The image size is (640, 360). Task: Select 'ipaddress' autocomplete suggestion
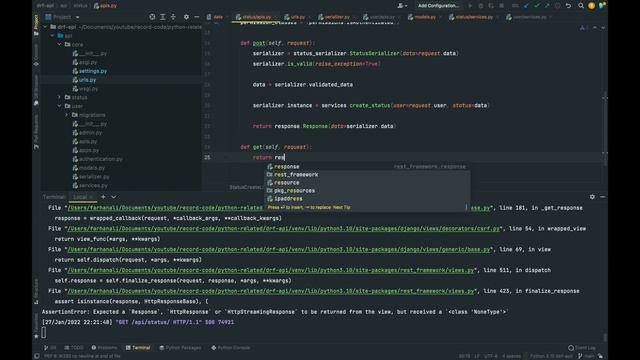367,199
